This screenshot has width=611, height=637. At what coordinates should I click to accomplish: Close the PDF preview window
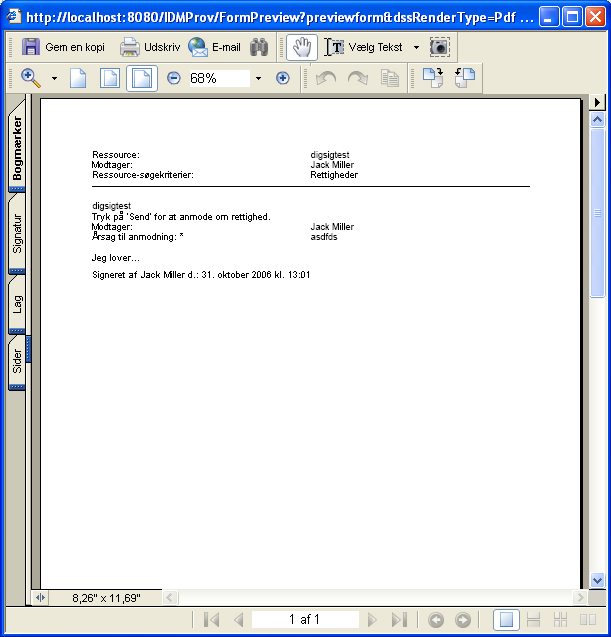pos(596,17)
